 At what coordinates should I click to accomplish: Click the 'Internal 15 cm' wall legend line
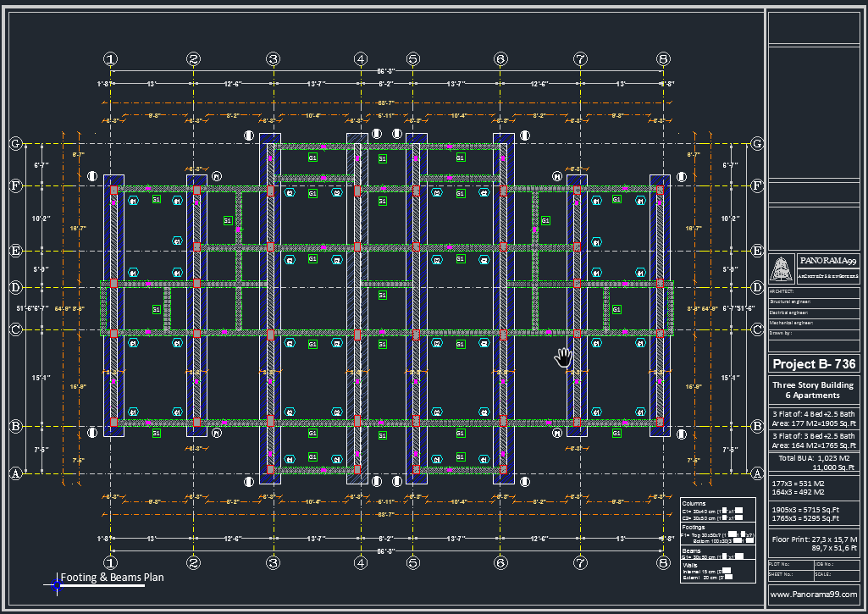pos(706,572)
